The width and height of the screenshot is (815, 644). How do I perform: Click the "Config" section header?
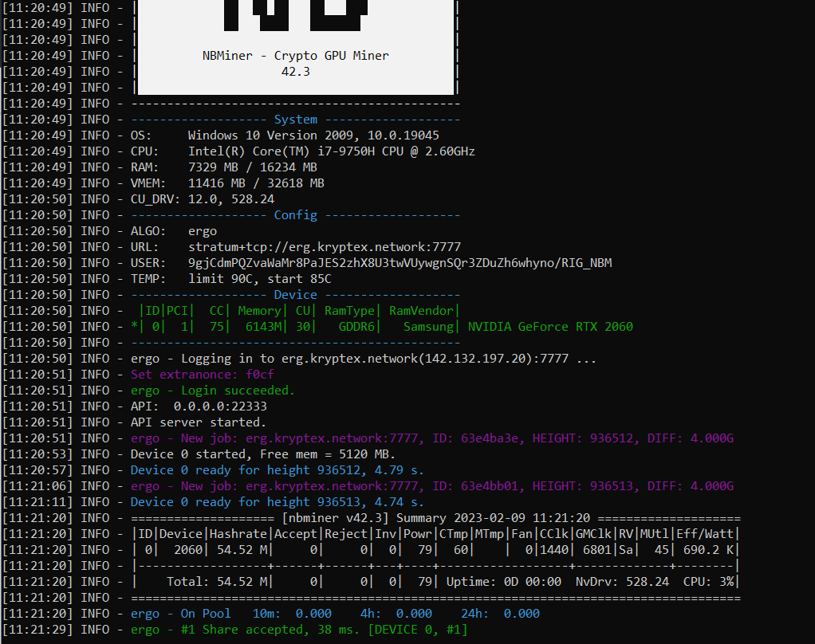point(295,215)
